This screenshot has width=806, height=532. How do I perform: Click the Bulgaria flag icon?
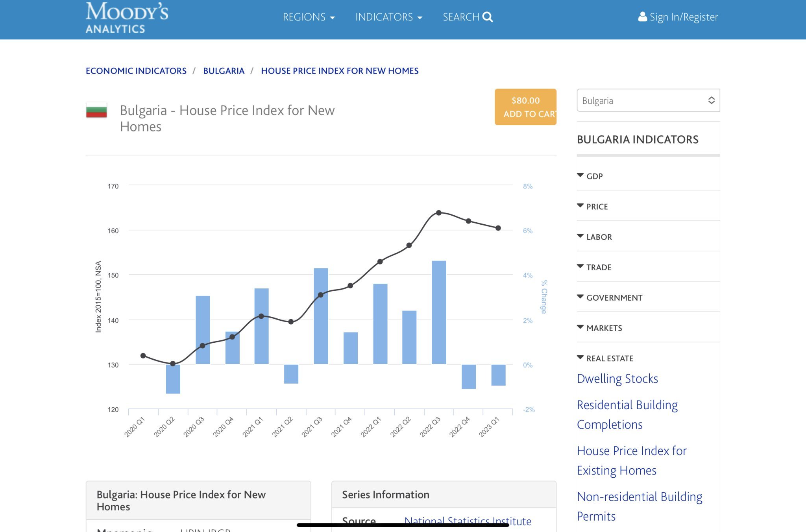click(96, 110)
